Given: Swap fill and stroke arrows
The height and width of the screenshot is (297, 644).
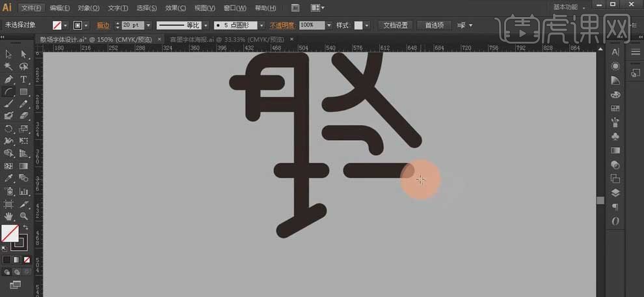Looking at the screenshot, I should [x=25, y=227].
